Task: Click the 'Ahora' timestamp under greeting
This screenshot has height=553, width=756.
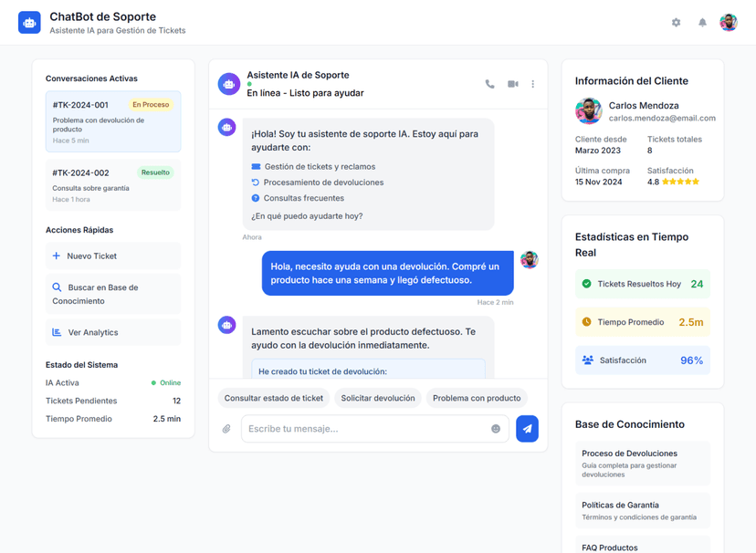Action: coord(252,237)
